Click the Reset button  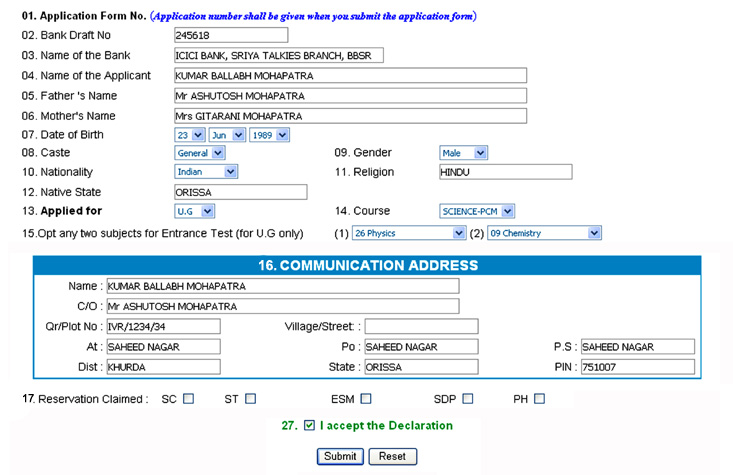[x=393, y=456]
